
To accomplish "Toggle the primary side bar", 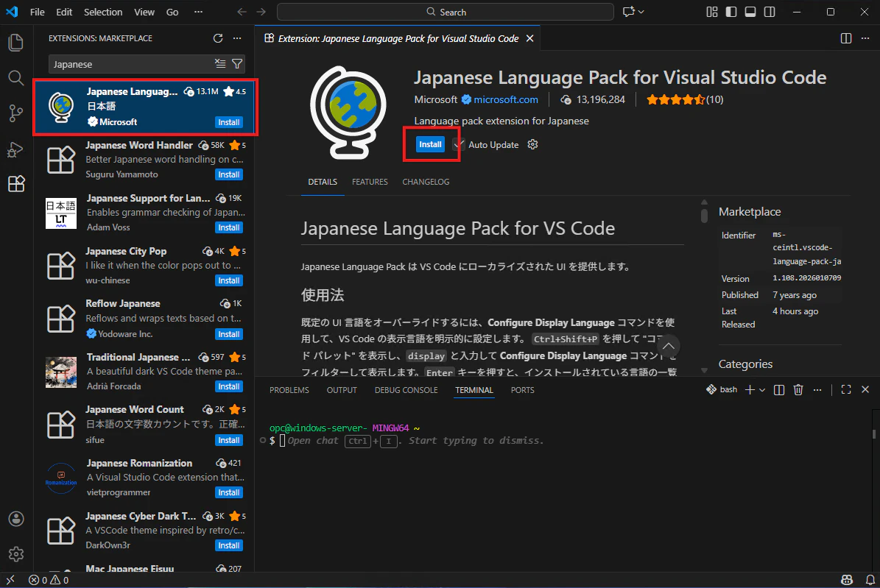I will (731, 12).
